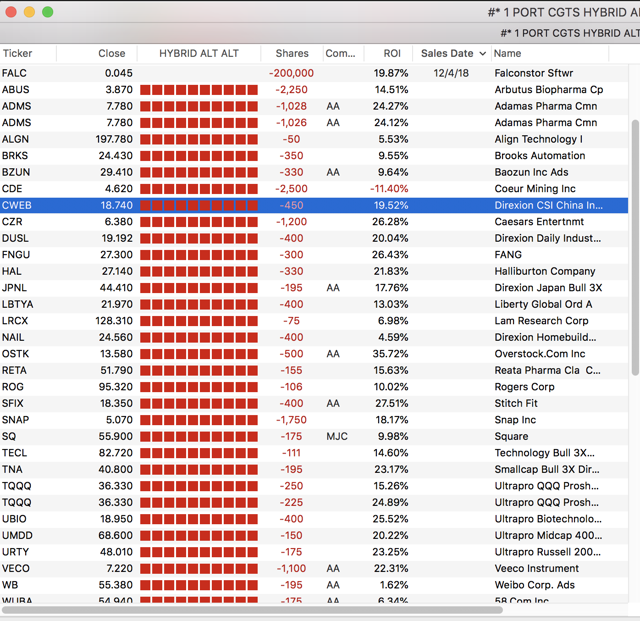Sort by the Close column header
Screen dimensions: 640x621
[111, 53]
